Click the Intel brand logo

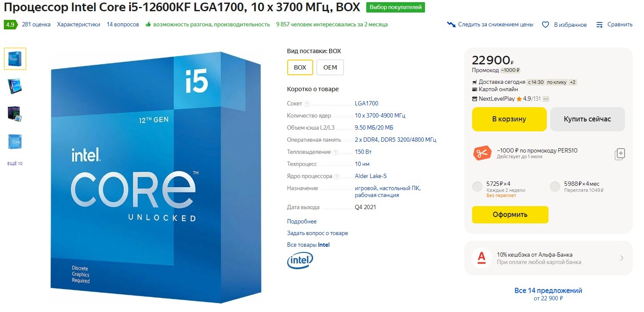(300, 261)
